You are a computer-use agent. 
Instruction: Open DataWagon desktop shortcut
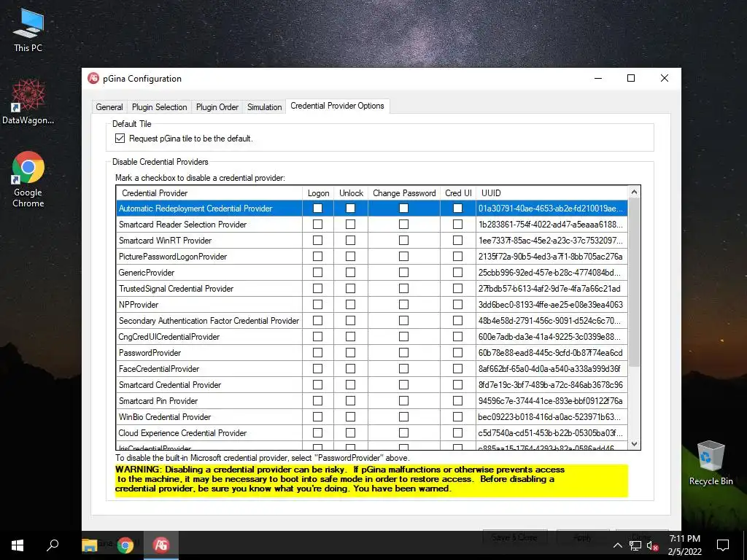point(28,102)
